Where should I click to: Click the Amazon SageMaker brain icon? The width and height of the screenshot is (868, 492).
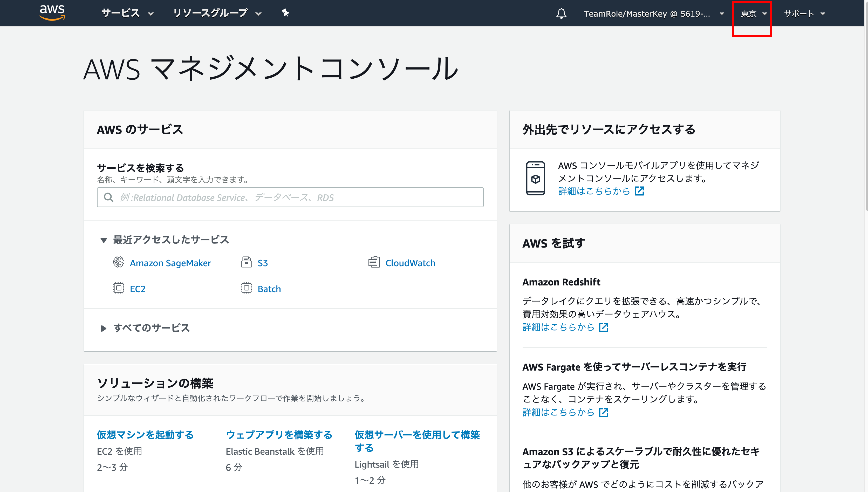point(119,262)
